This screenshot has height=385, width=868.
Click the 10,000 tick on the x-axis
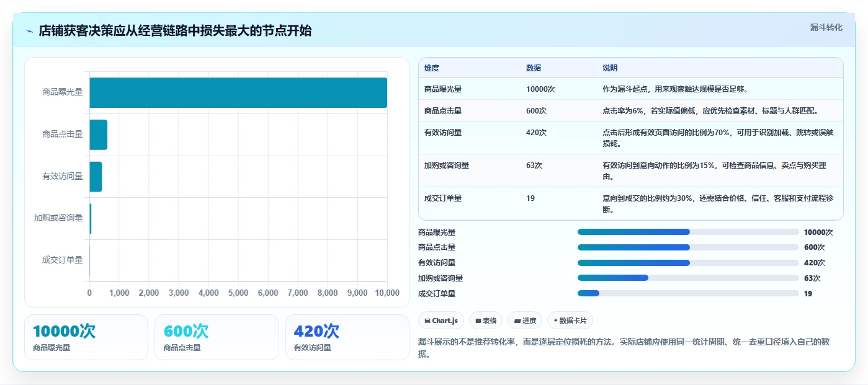pyautogui.click(x=387, y=293)
